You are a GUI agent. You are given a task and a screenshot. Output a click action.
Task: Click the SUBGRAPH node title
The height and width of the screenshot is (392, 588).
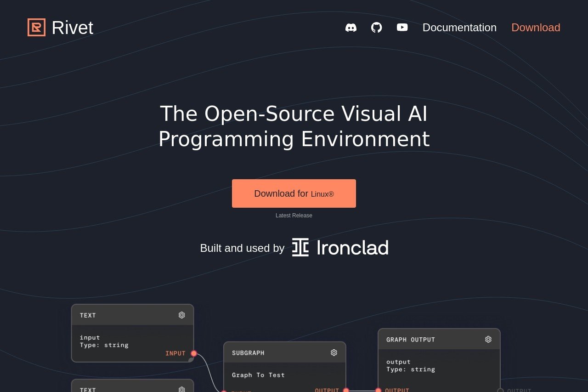248,353
